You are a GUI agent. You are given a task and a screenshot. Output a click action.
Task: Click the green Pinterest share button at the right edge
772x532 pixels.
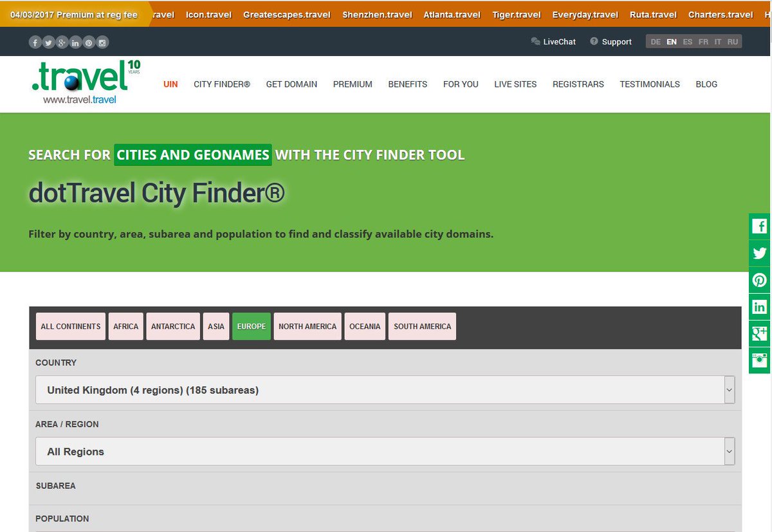[760, 280]
